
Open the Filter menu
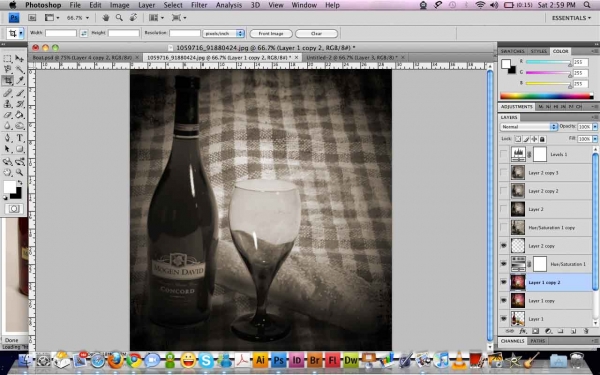coord(199,5)
